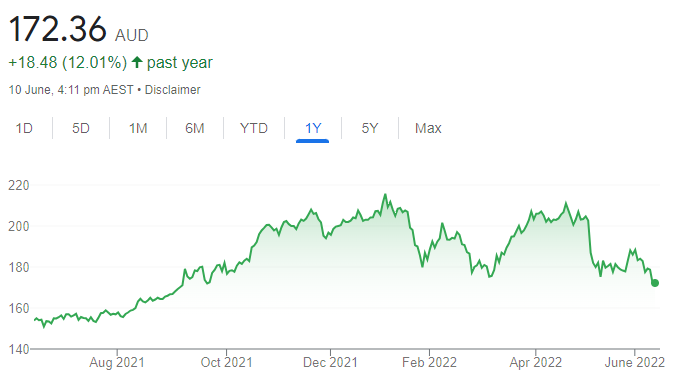Image resolution: width=680 pixels, height=391 pixels.
Task: Click the Dec 2021 axis label
Action: [x=330, y=362]
